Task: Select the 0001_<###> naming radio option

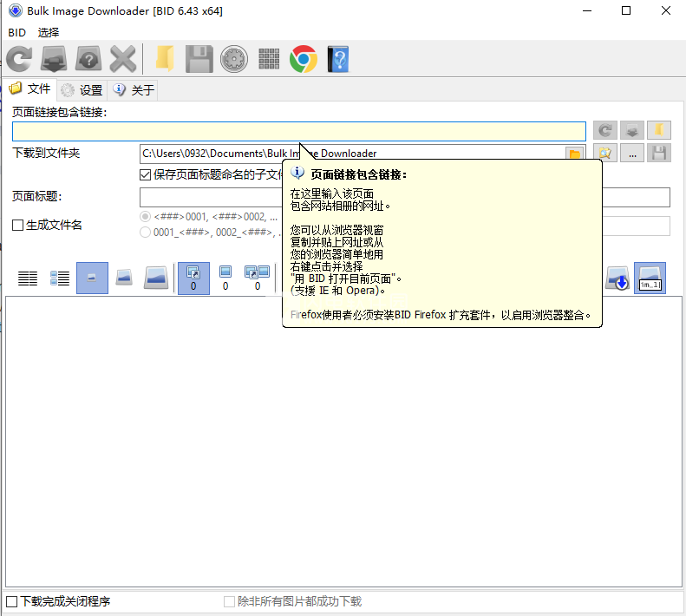Action: [145, 232]
